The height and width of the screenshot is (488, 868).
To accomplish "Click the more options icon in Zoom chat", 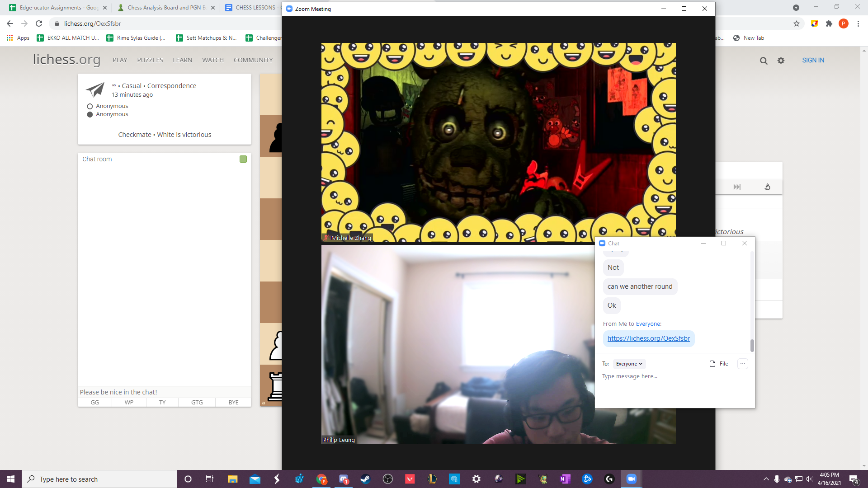I will 743,363.
